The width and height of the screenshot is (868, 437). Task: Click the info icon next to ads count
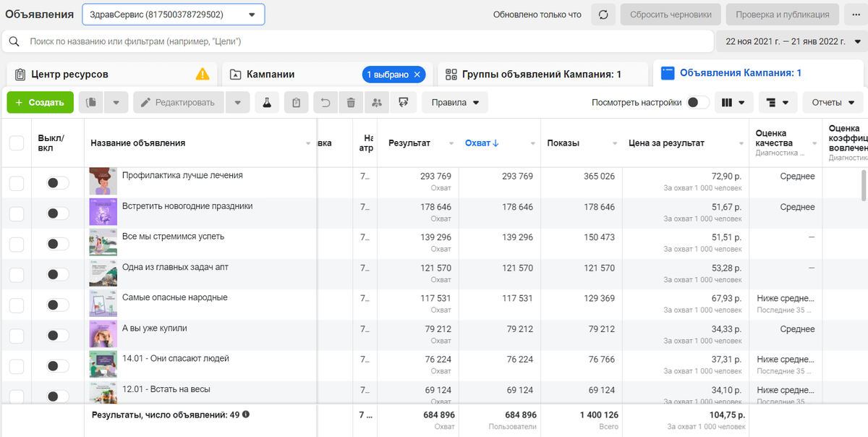246,415
